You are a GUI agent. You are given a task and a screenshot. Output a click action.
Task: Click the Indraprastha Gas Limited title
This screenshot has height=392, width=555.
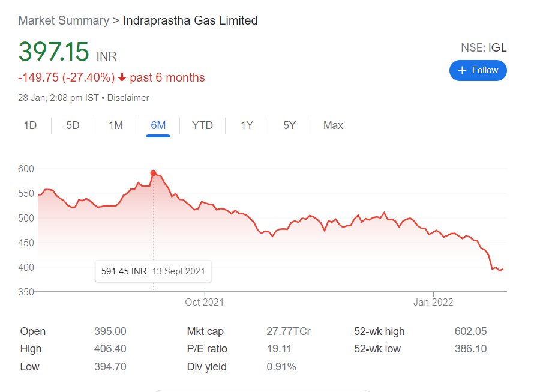pyautogui.click(x=190, y=20)
